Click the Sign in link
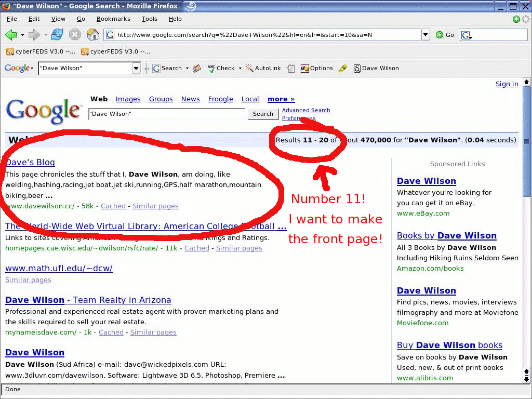 click(x=507, y=84)
